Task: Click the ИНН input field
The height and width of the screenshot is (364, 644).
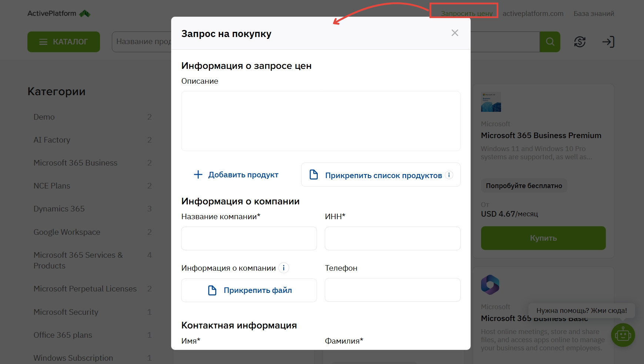Action: click(393, 238)
